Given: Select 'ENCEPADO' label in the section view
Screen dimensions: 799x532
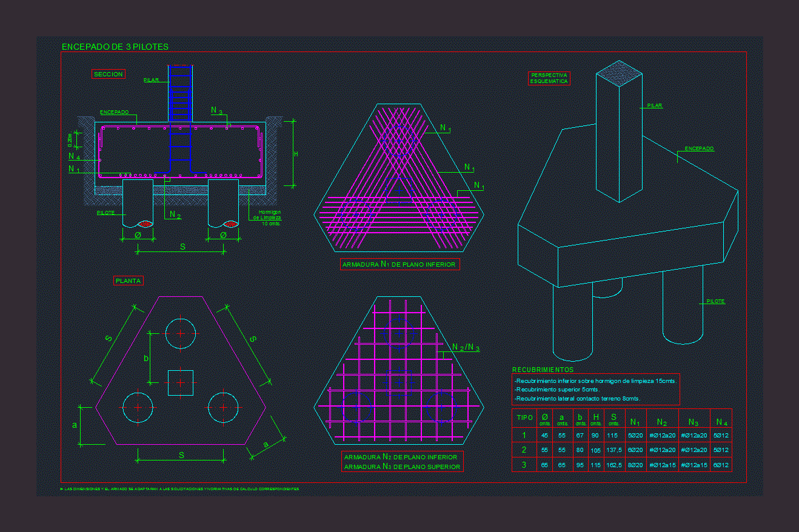Looking at the screenshot, I should click(114, 112).
